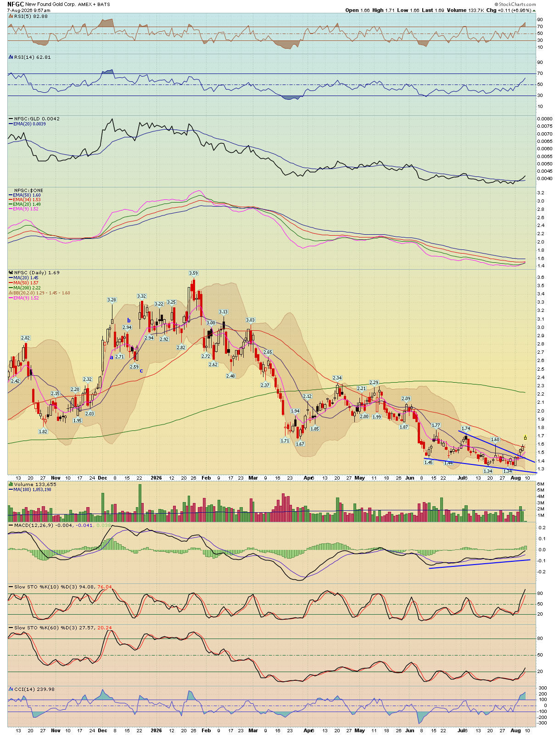
Task: Click the 2.42 price annotation at left edge
Action: point(15,381)
